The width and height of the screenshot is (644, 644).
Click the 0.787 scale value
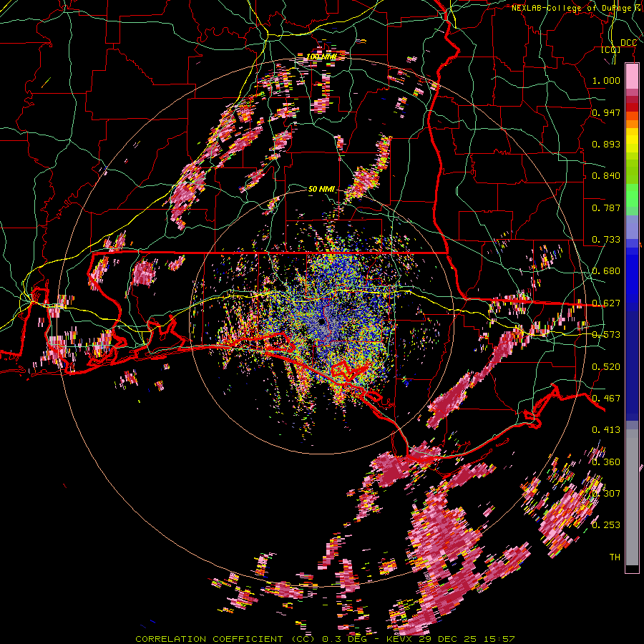pyautogui.click(x=606, y=208)
